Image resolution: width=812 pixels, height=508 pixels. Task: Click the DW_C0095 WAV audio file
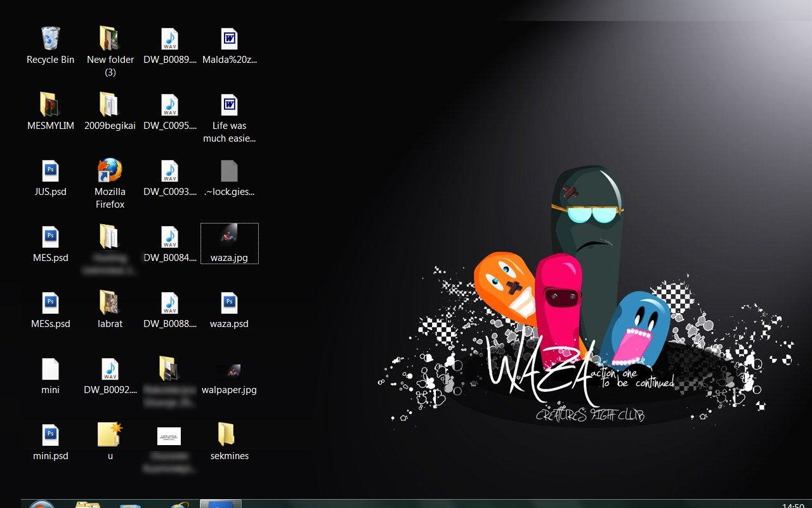(x=169, y=105)
